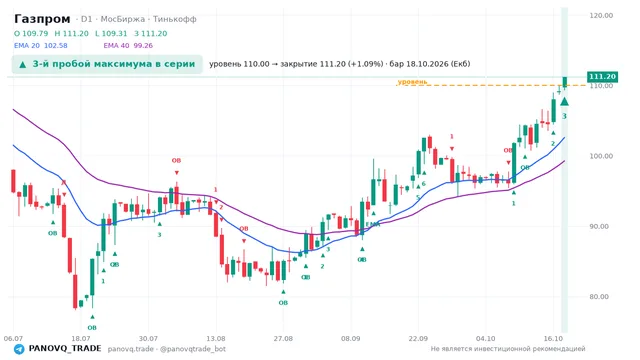The width and height of the screenshot is (640, 360).
Task: Click the EMA 40 99.26 legend
Action: tap(128, 46)
